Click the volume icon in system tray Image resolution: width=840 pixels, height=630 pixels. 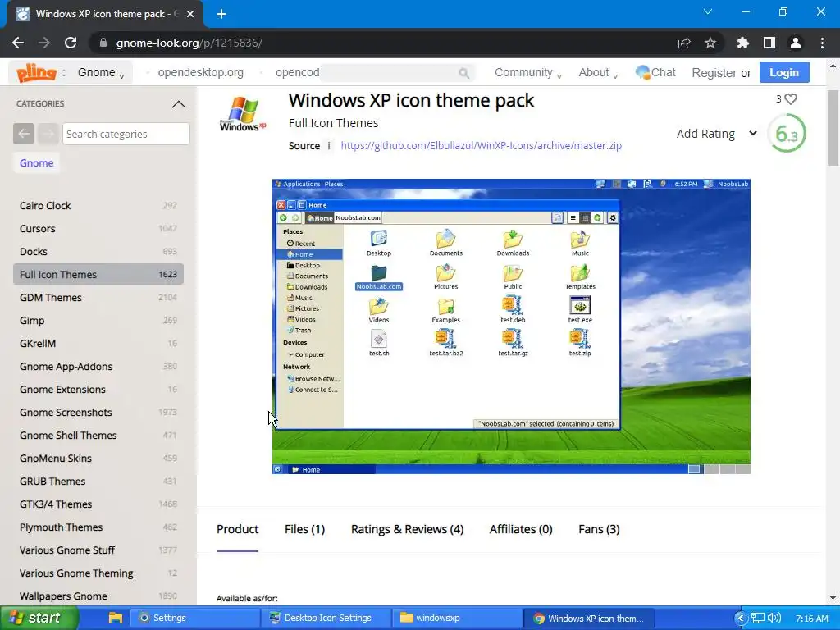coord(774,619)
